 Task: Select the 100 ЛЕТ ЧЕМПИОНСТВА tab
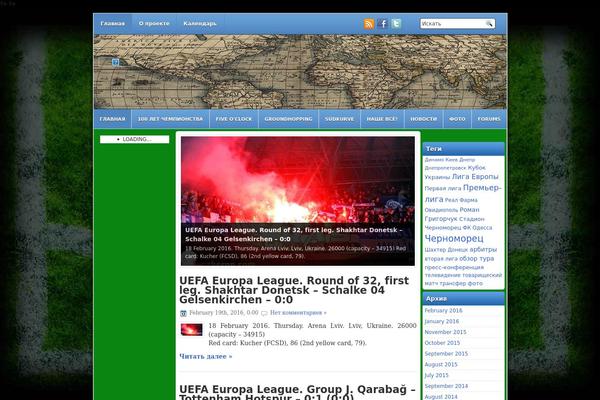click(170, 119)
